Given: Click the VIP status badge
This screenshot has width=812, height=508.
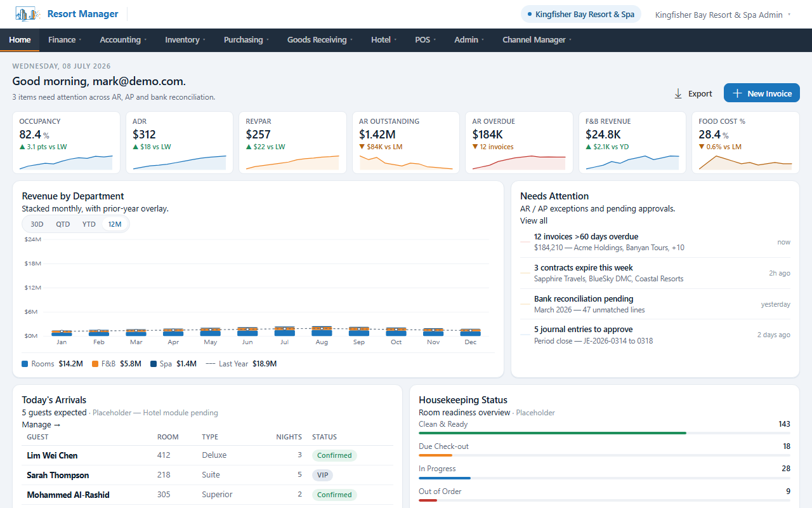Looking at the screenshot, I should (x=322, y=475).
